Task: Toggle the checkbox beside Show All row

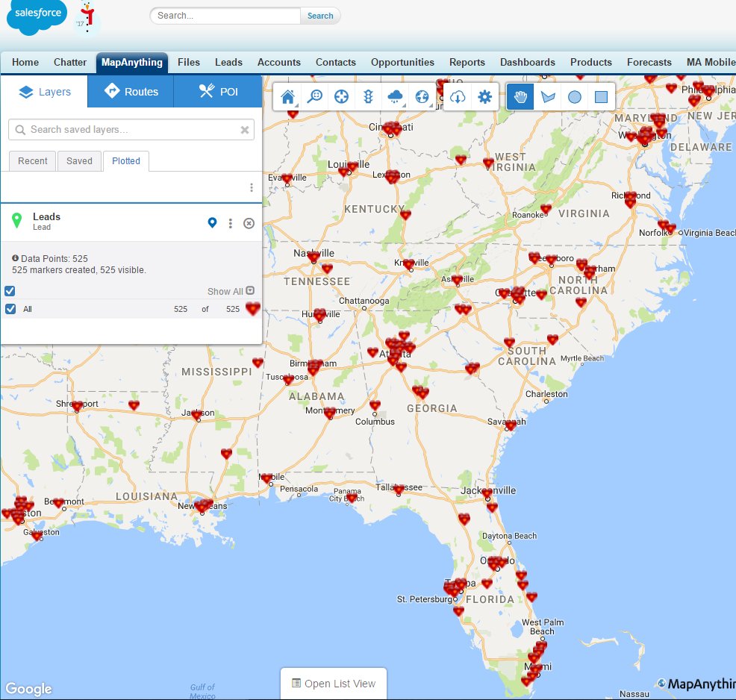Action: pos(10,291)
